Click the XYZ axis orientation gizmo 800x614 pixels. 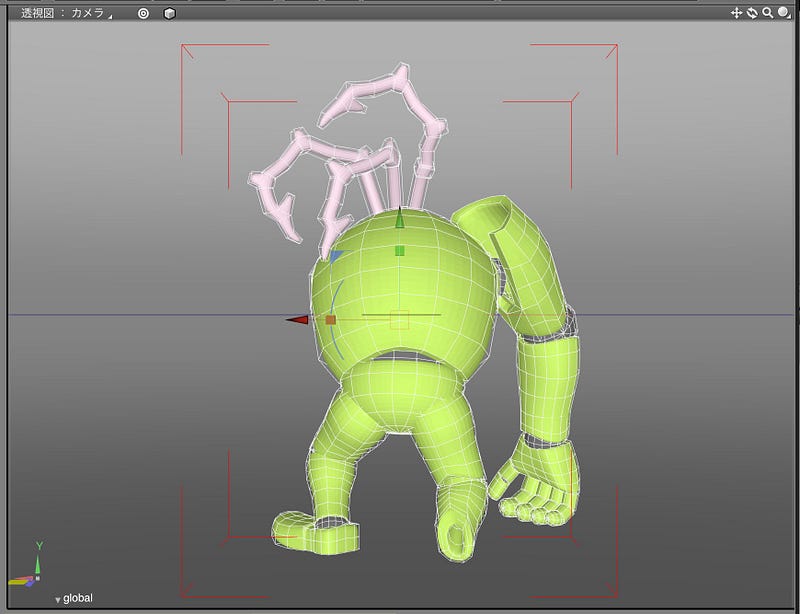coord(28,567)
